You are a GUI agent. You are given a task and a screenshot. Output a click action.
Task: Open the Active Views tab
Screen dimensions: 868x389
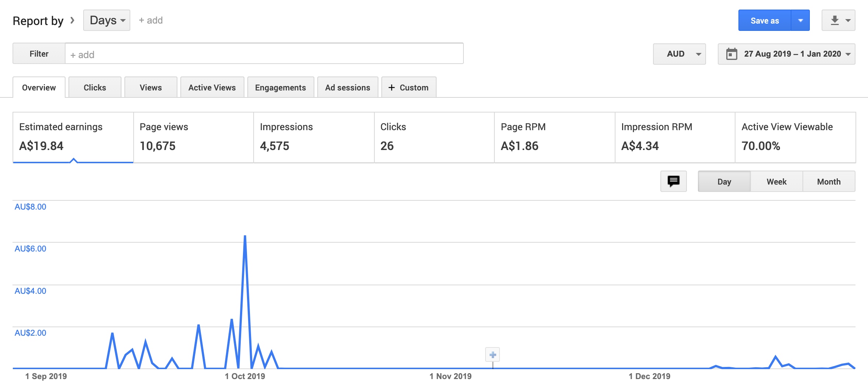[x=212, y=88]
